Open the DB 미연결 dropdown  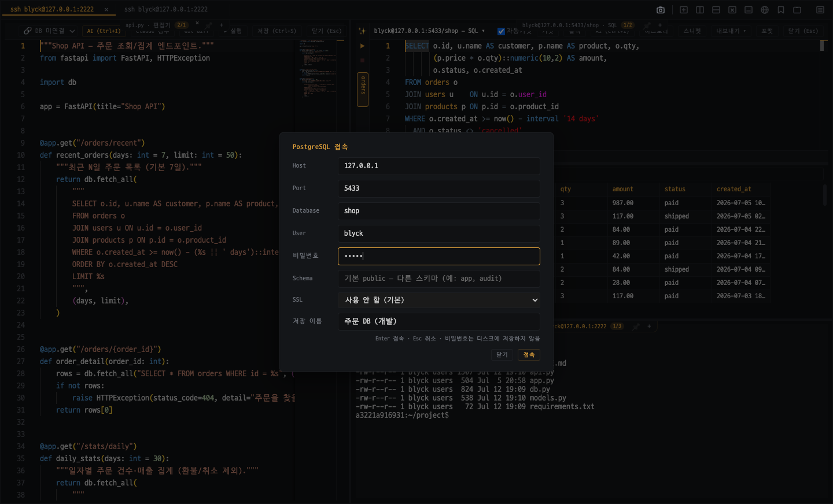pos(50,31)
